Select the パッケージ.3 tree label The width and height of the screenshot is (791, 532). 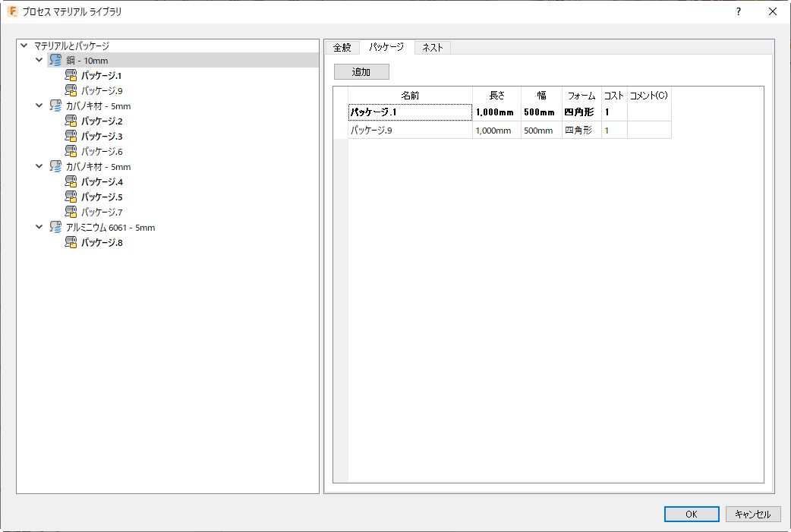click(x=102, y=136)
